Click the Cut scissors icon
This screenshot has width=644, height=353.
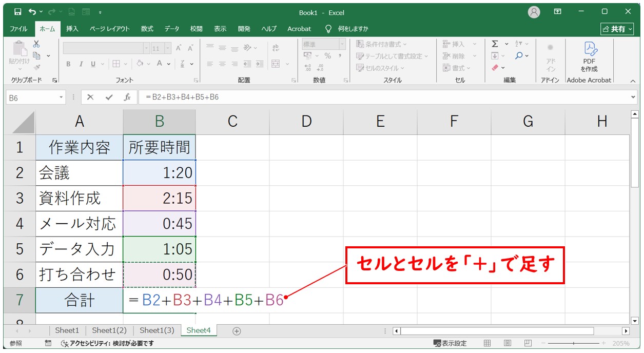[x=36, y=44]
